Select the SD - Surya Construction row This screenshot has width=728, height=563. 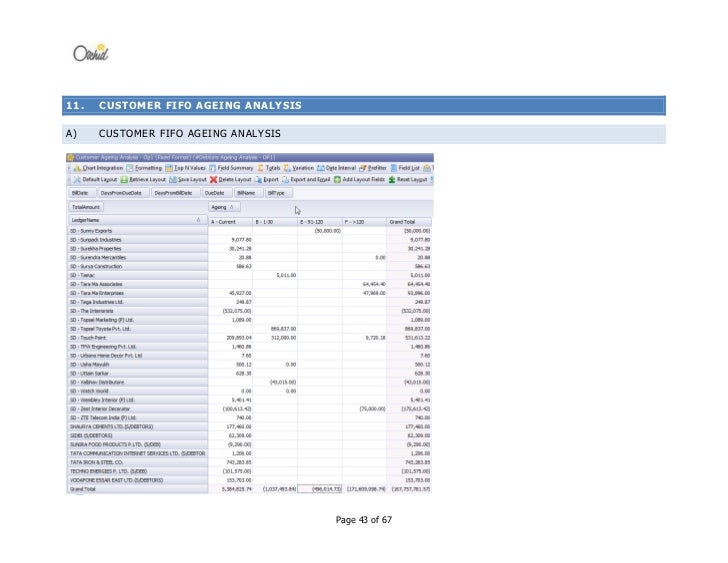click(x=137, y=266)
